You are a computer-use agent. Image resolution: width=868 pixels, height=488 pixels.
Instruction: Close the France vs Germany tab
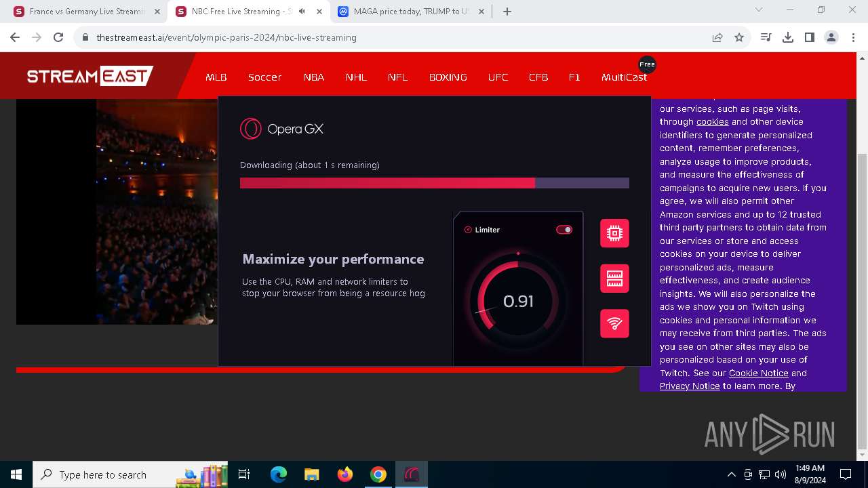157,12
